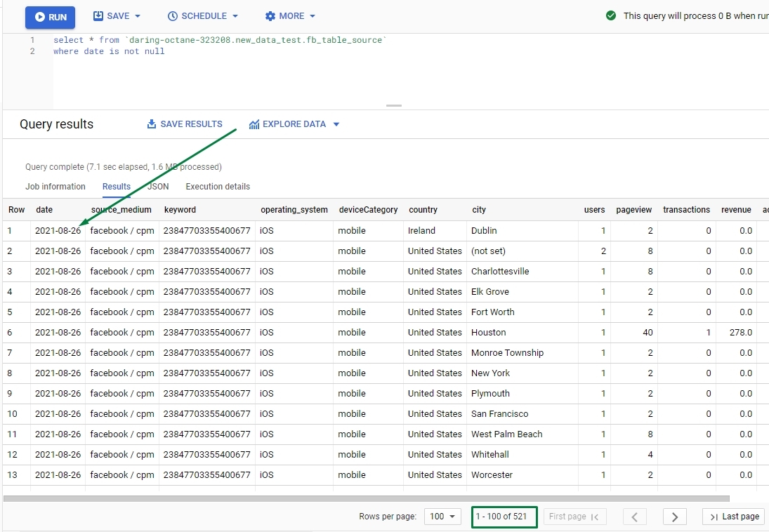769x532 pixels.
Task: Click the 'where date is not null' line
Action: click(x=109, y=51)
